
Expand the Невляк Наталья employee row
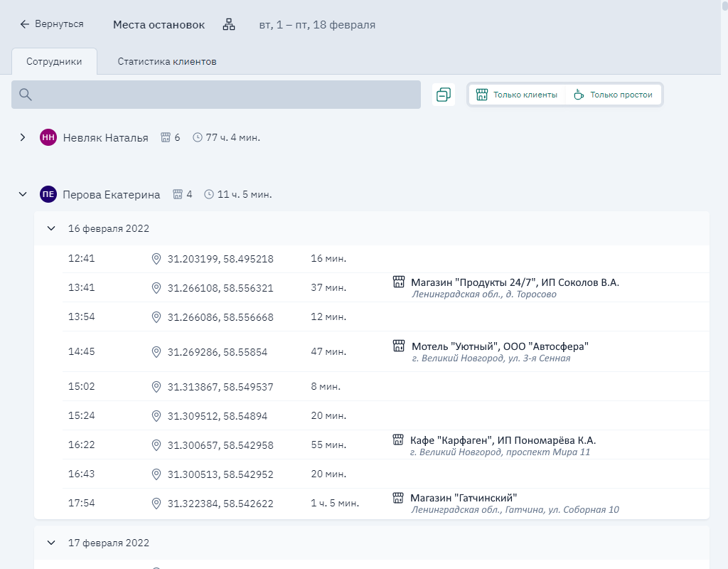(23, 137)
